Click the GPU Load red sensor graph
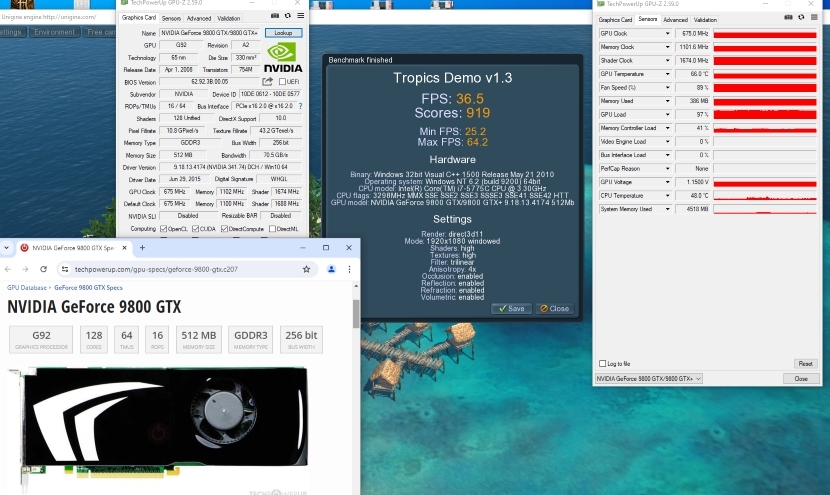Screen dimensions: 830x495 pos(765,114)
